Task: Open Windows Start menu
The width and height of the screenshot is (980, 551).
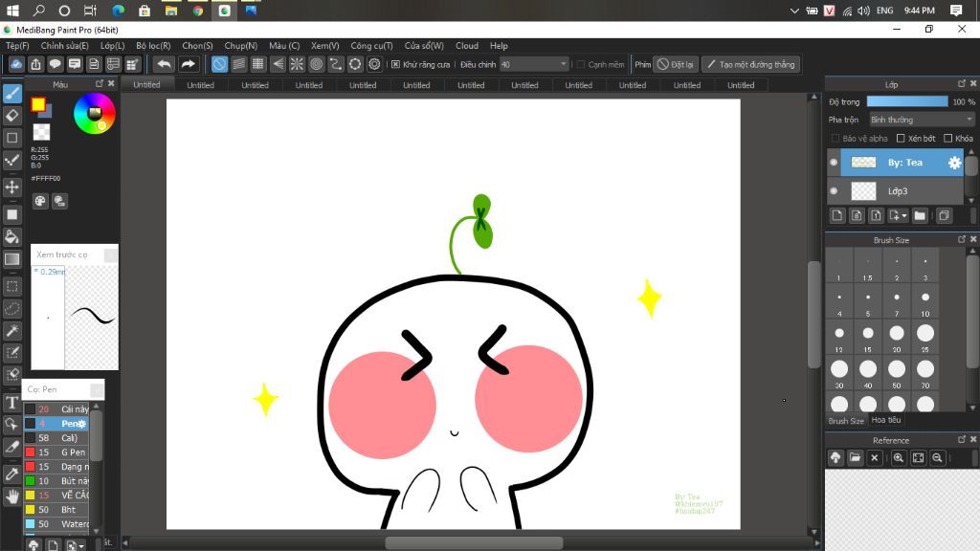Action: (12, 11)
